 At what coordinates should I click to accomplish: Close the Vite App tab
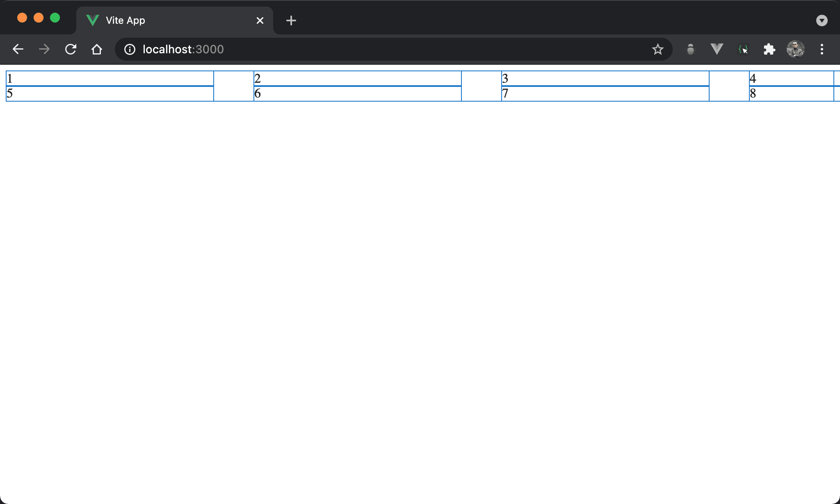[x=260, y=20]
